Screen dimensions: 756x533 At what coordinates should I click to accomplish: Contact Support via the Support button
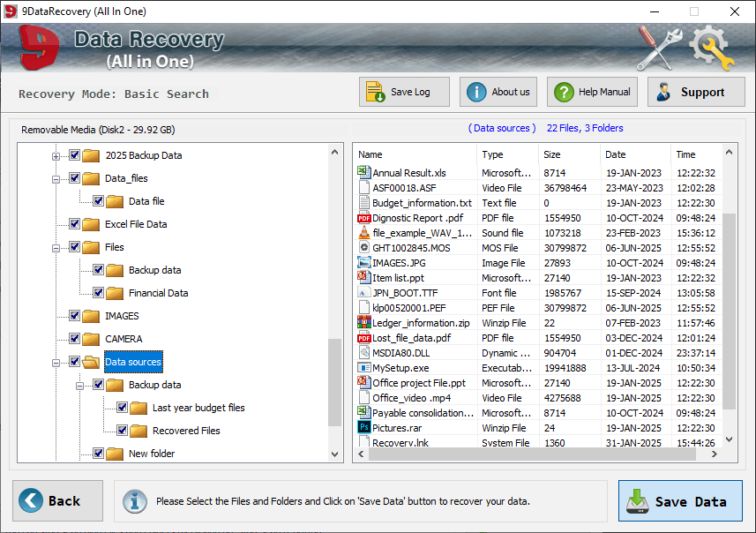(696, 92)
